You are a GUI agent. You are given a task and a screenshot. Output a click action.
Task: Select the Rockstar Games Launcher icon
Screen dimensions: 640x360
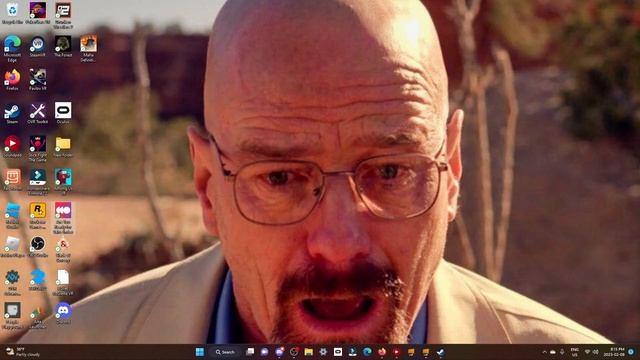38,216
